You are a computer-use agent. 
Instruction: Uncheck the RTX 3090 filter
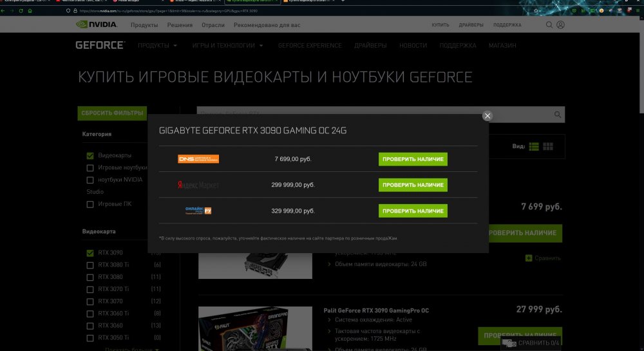click(90, 253)
